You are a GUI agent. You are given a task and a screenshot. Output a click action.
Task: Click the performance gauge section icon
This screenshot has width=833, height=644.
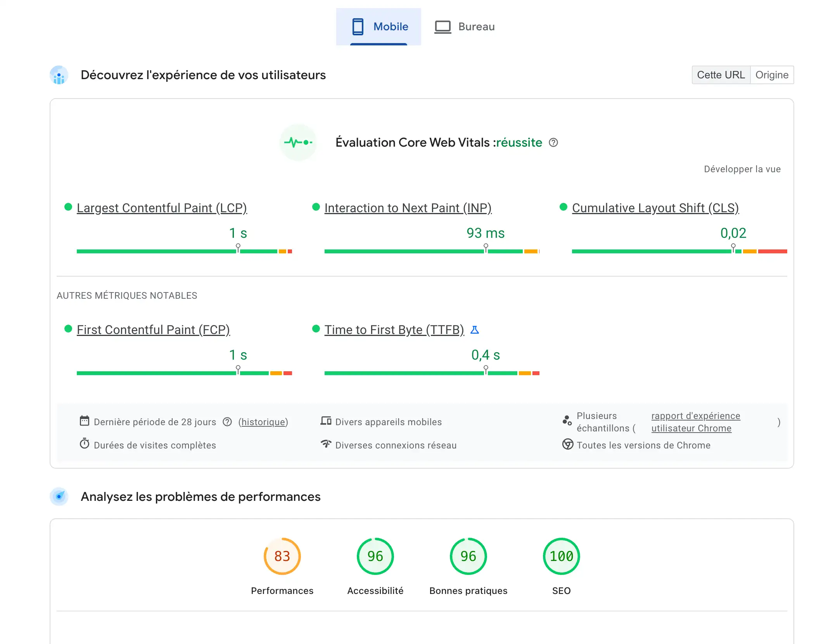[x=59, y=497]
